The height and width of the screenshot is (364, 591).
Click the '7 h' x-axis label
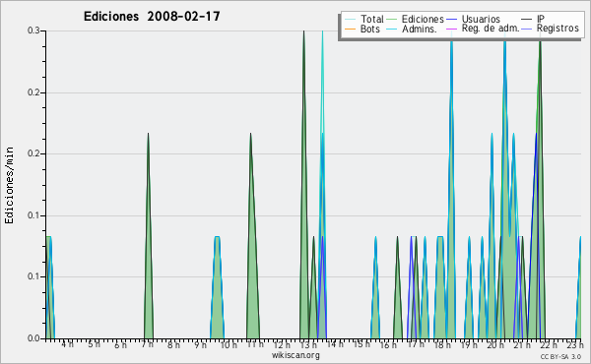point(148,344)
